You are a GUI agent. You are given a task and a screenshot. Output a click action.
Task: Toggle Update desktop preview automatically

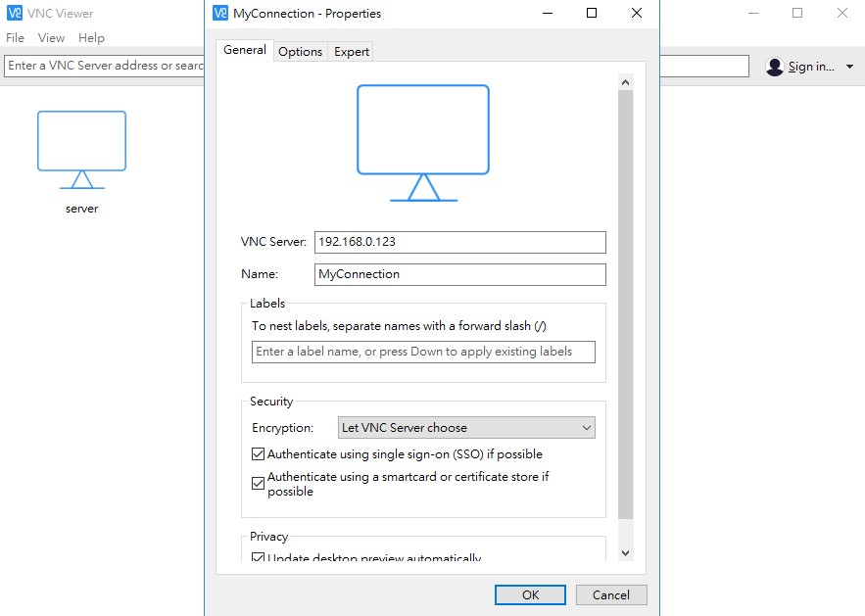click(x=259, y=556)
